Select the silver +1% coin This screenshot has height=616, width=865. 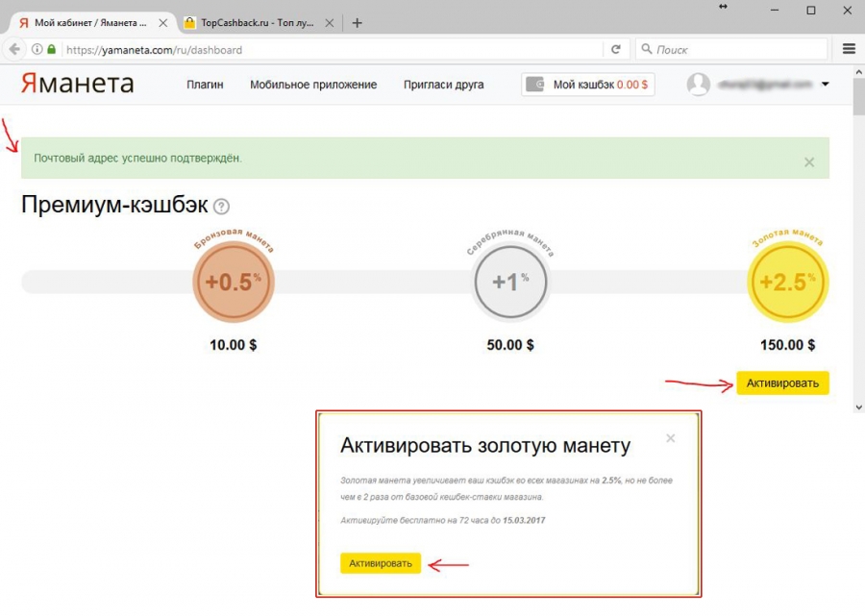[x=510, y=282]
